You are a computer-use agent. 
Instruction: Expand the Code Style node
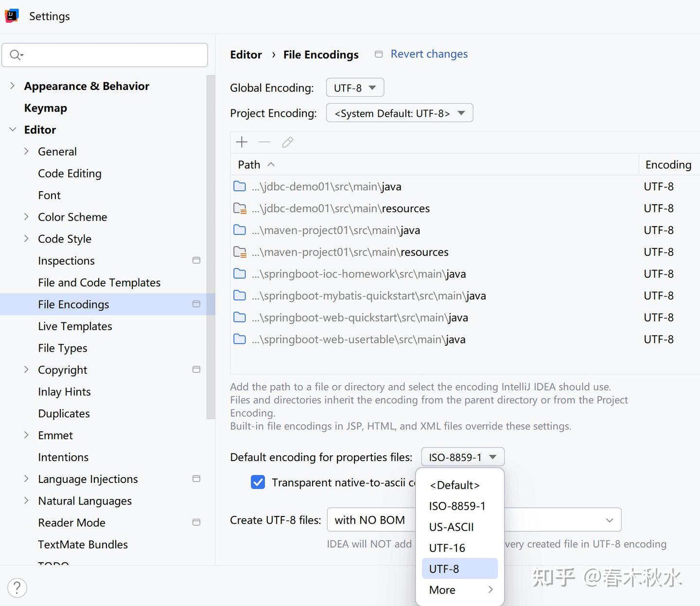pyautogui.click(x=26, y=239)
